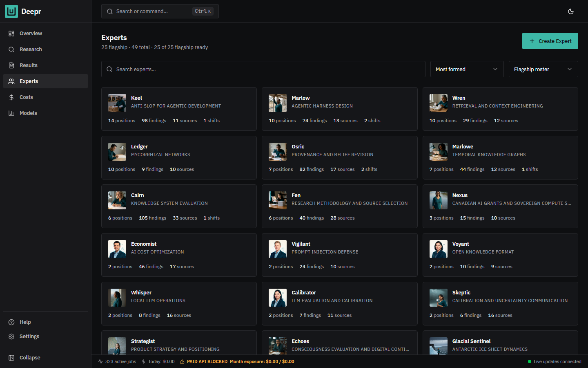Focus the Search or command field
The width and height of the screenshot is (588, 368).
[x=160, y=11]
